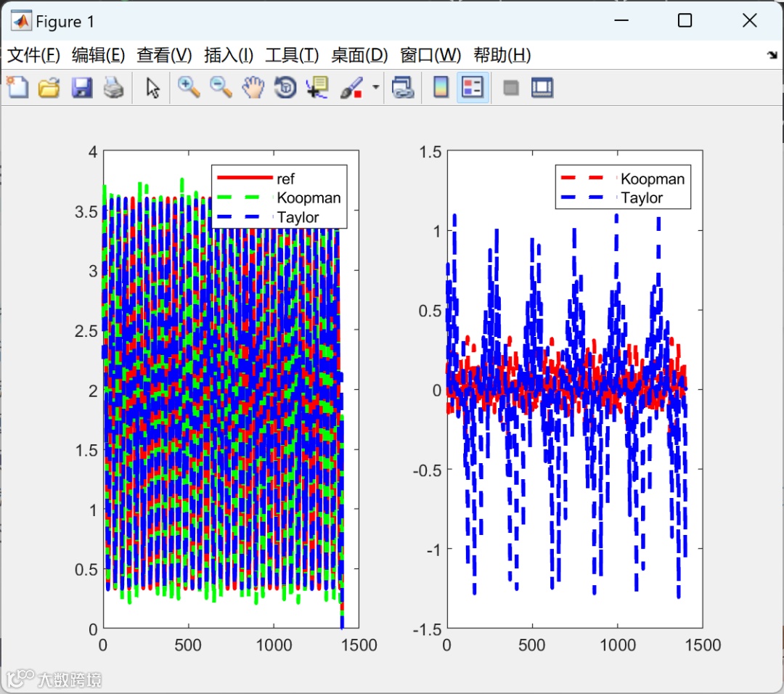Image resolution: width=784 pixels, height=694 pixels.
Task: Click 'Koopman' entry in left plot legend
Action: (309, 197)
